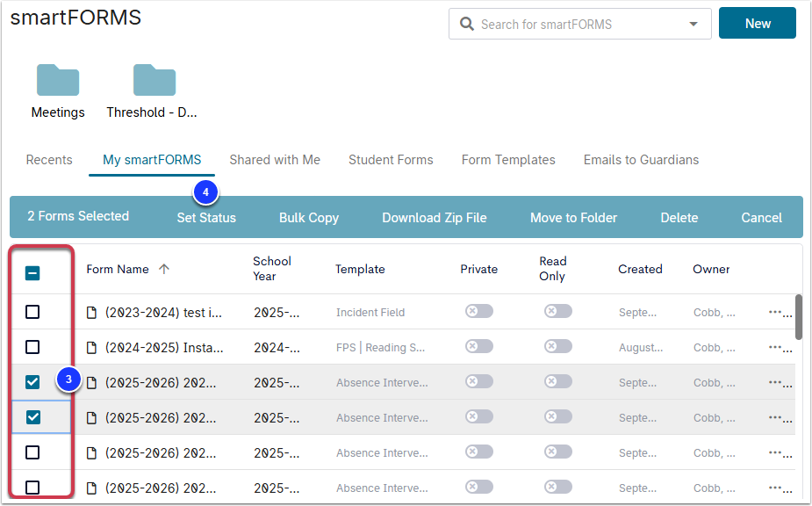Toggle Read Only switch for (2024-2025) Insta row

[x=557, y=346]
